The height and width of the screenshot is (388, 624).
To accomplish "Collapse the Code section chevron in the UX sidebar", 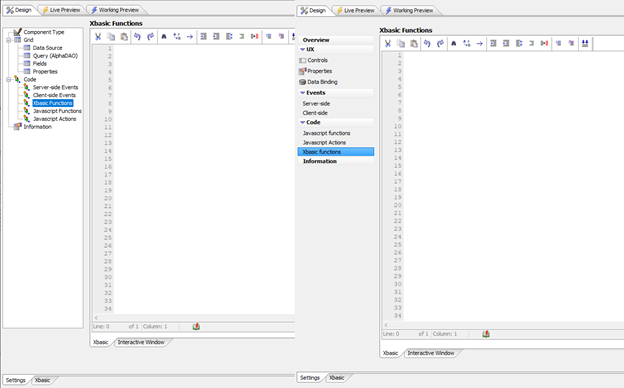I will [x=302, y=122].
